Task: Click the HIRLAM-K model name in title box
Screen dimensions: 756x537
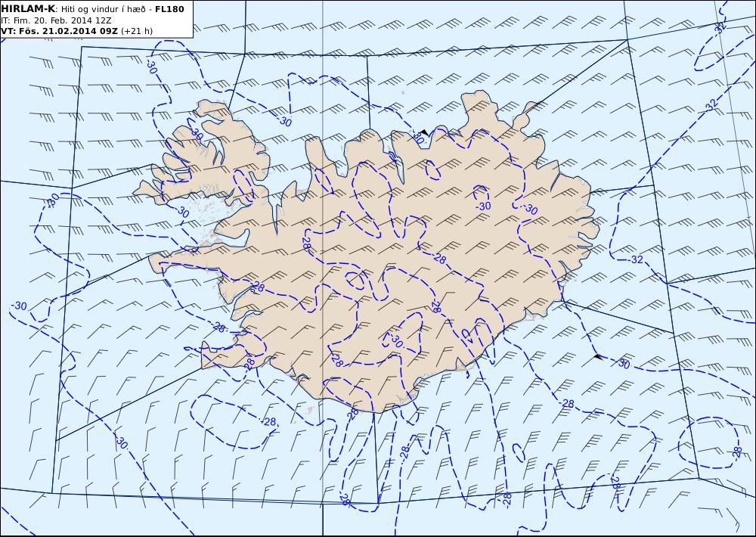Action: pyautogui.click(x=29, y=9)
